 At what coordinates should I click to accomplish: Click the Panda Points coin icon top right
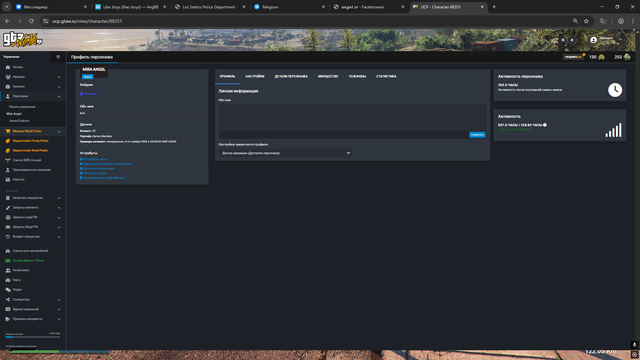click(601, 57)
